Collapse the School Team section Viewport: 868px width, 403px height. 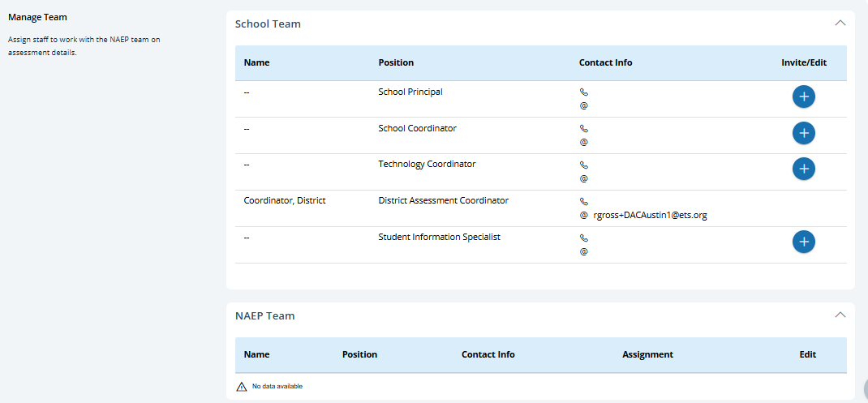840,24
